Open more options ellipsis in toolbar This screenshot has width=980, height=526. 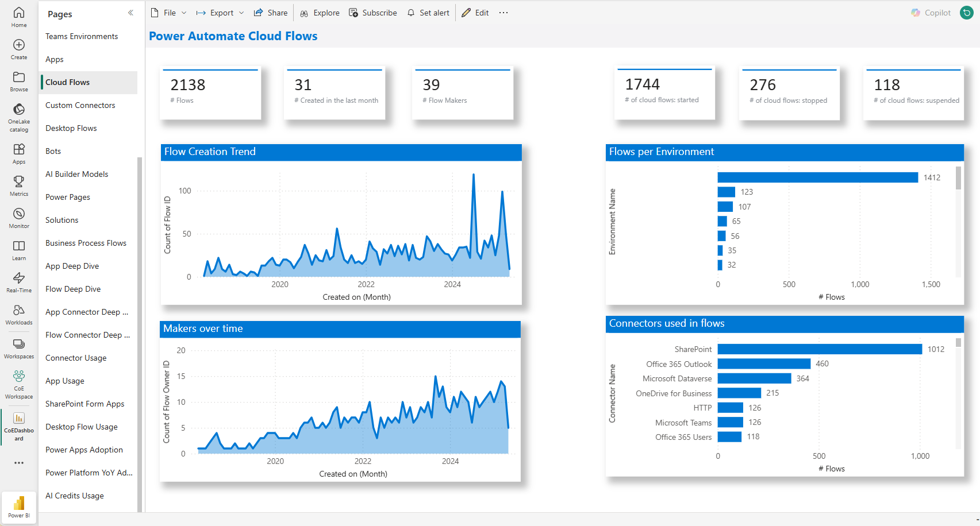coord(504,13)
